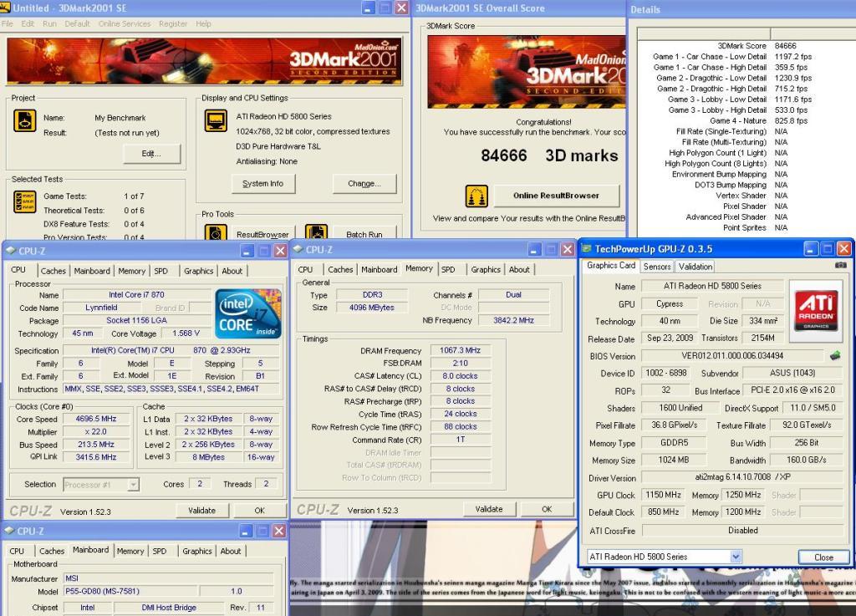Image resolution: width=856 pixels, height=616 pixels.
Task: Click the BIOS Version field in GPU-Z
Action: pyautogui.click(x=732, y=356)
